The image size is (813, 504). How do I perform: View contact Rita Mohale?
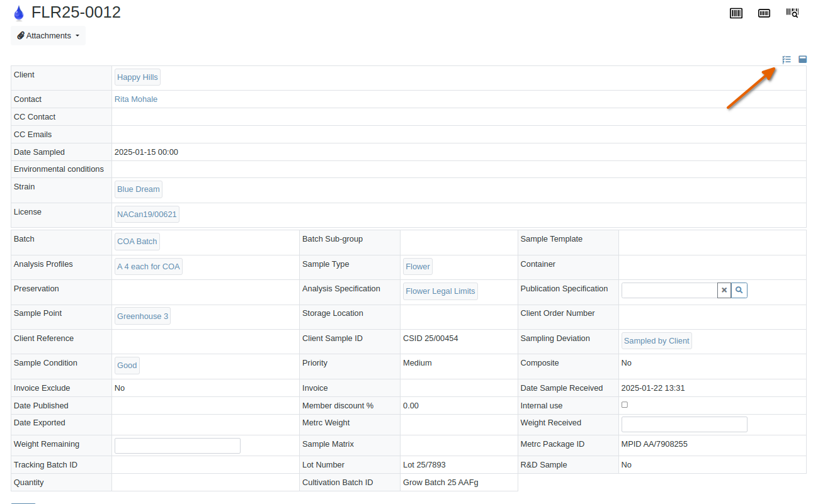click(136, 99)
